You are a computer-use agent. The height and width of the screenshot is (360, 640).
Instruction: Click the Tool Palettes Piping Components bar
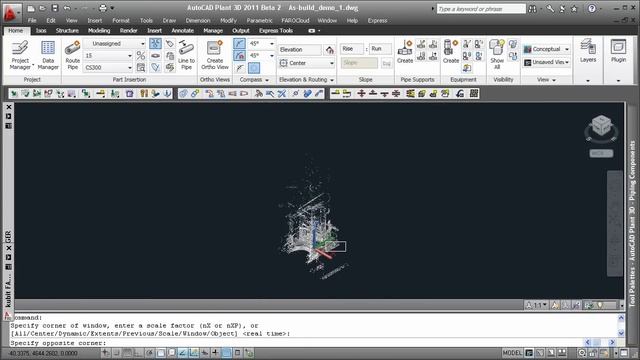click(632, 224)
